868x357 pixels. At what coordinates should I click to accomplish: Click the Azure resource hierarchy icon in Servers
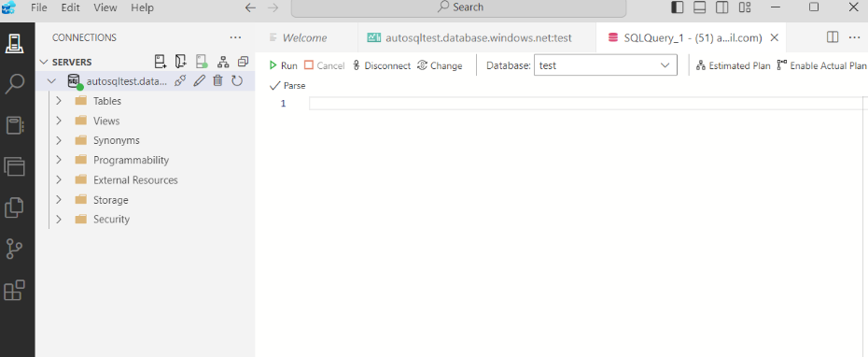223,62
